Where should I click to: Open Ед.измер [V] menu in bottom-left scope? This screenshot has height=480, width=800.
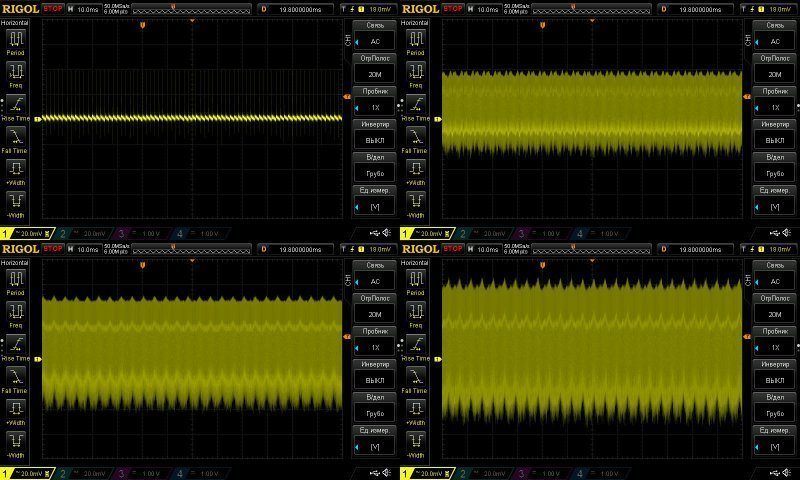tap(374, 441)
